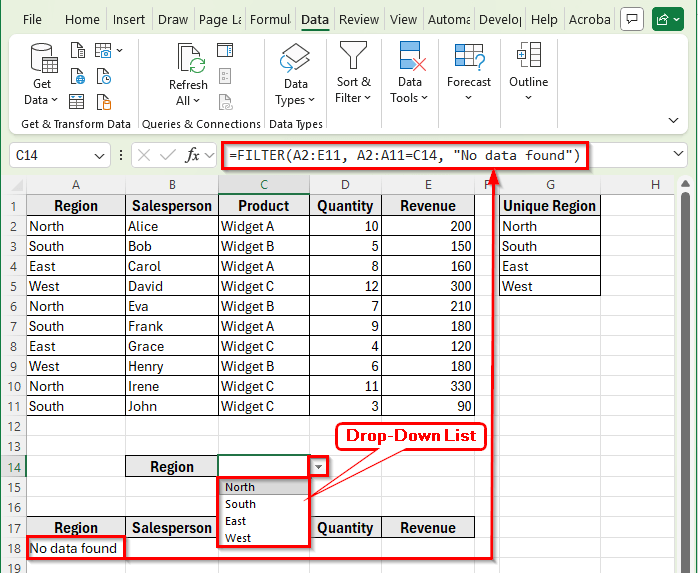Click into the FILTER formula in formula bar
The height and width of the screenshot is (573, 698).
(405, 155)
